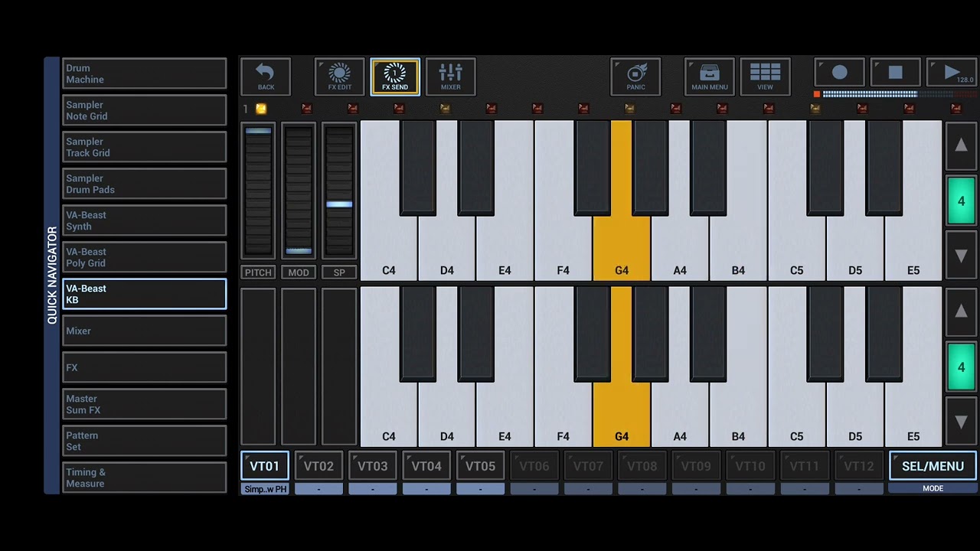Toggle the active yellow pattern step 1

point(261,109)
